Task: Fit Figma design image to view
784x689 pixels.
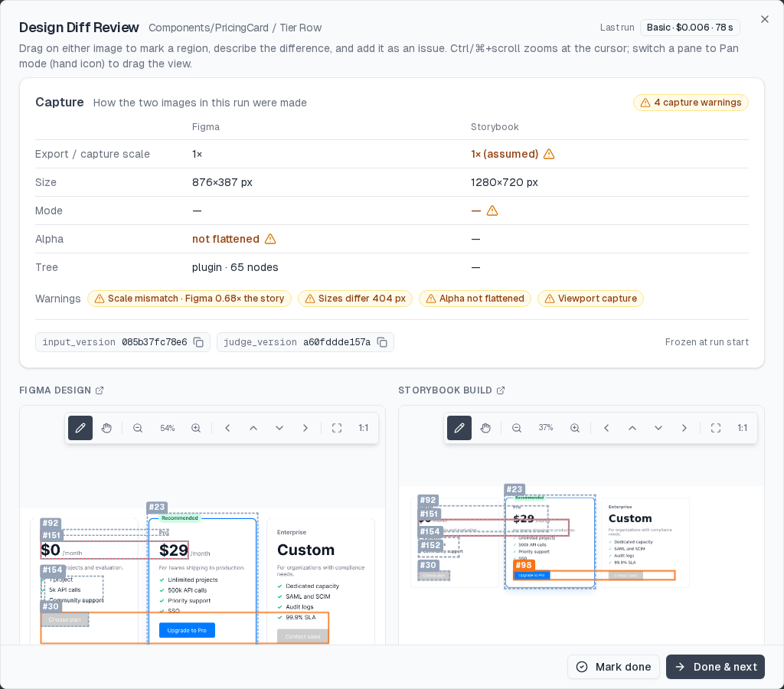Action: point(337,428)
